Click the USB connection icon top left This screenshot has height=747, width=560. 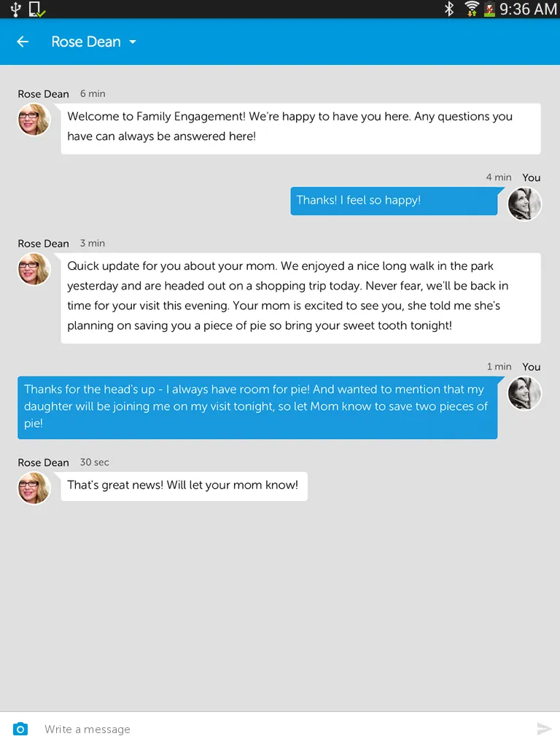tap(15, 9)
